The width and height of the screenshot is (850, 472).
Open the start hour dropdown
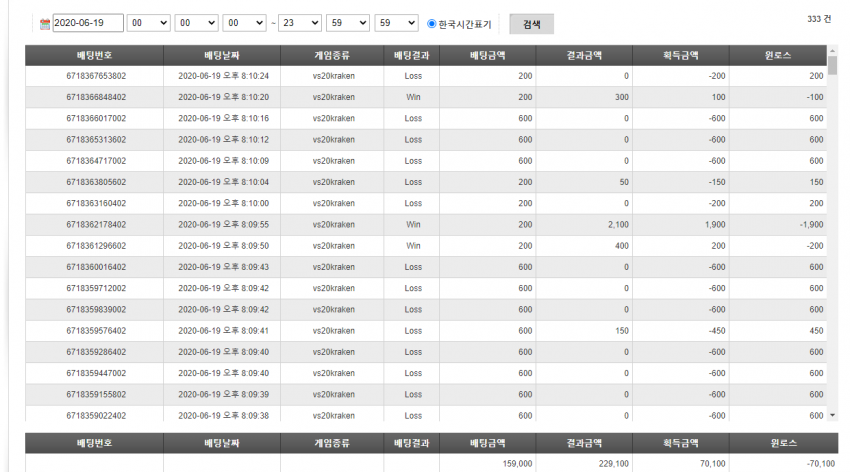coord(149,23)
